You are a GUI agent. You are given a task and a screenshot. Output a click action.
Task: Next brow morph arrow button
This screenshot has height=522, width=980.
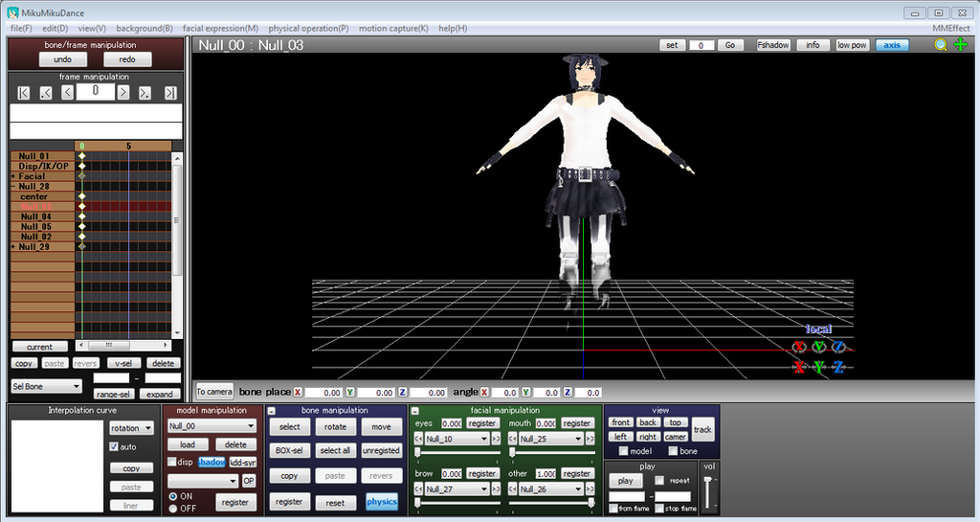pyautogui.click(x=496, y=488)
